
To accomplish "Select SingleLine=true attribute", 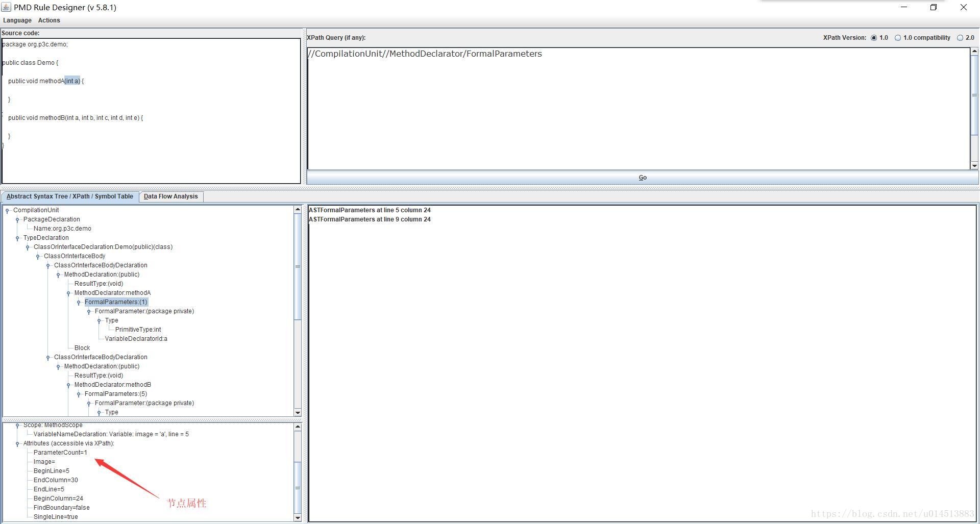I will point(56,517).
